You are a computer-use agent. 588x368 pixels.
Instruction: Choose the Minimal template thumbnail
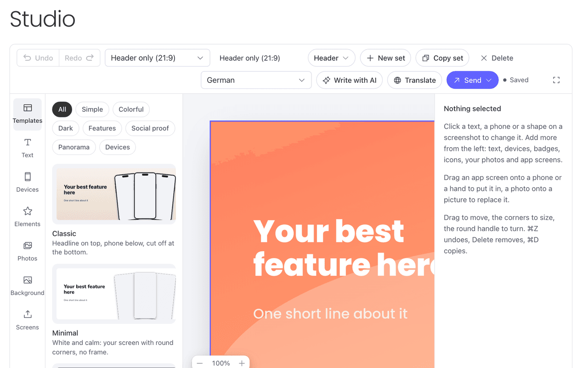(x=114, y=293)
